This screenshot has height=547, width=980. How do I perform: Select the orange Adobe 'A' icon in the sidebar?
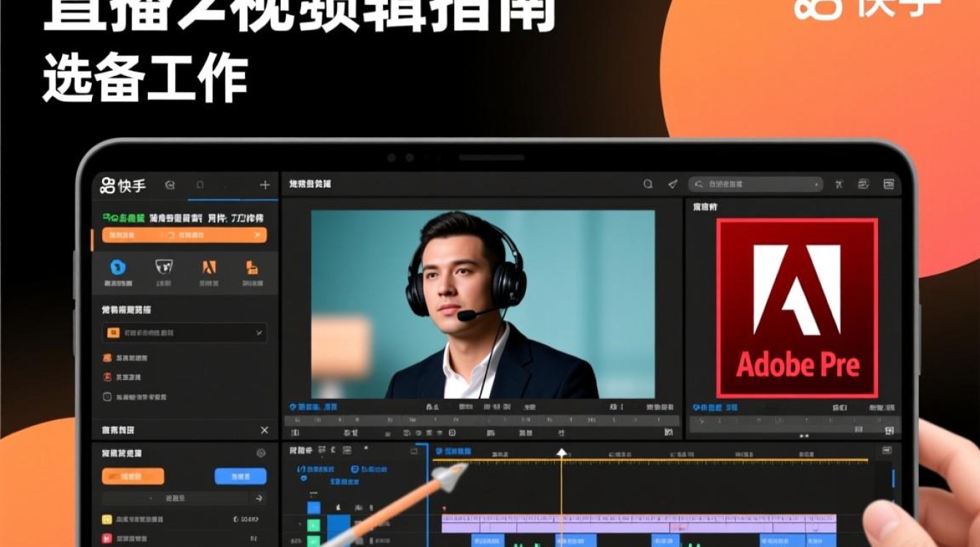[209, 267]
